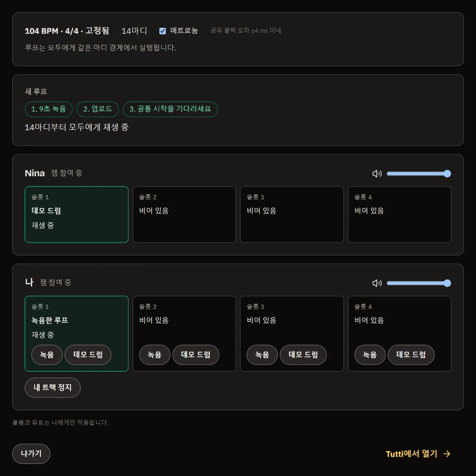Select step chip 2. 업로드
The width and height of the screenshot is (476, 476).
point(98,109)
